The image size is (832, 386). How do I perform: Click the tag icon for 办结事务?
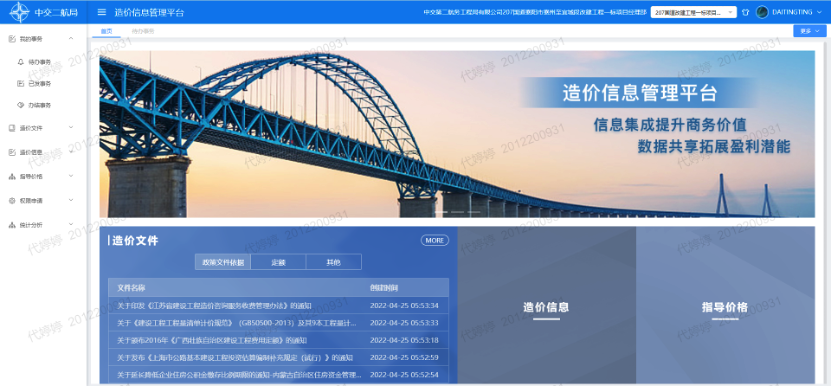pyautogui.click(x=21, y=105)
